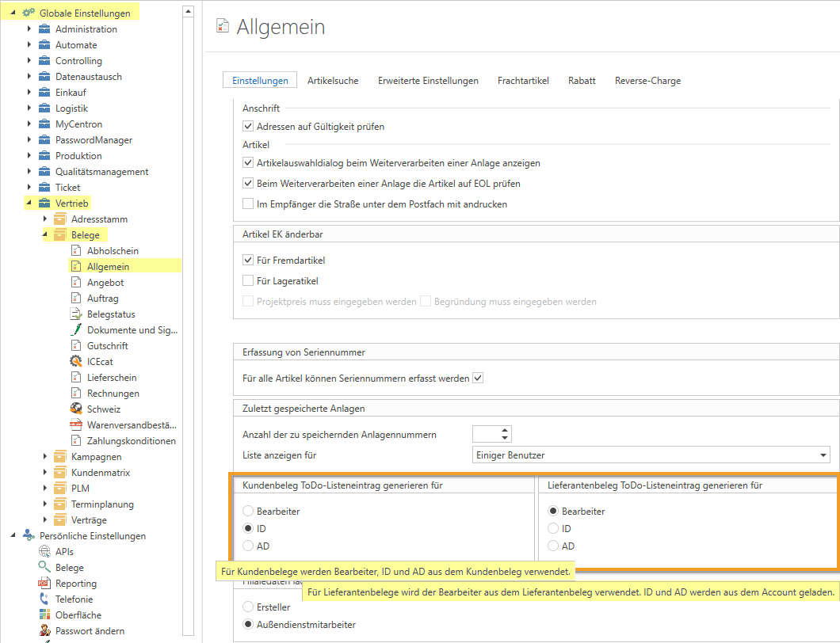
Task: Select AD radio for Kundenbeleg ToDo
Action: coord(248,546)
